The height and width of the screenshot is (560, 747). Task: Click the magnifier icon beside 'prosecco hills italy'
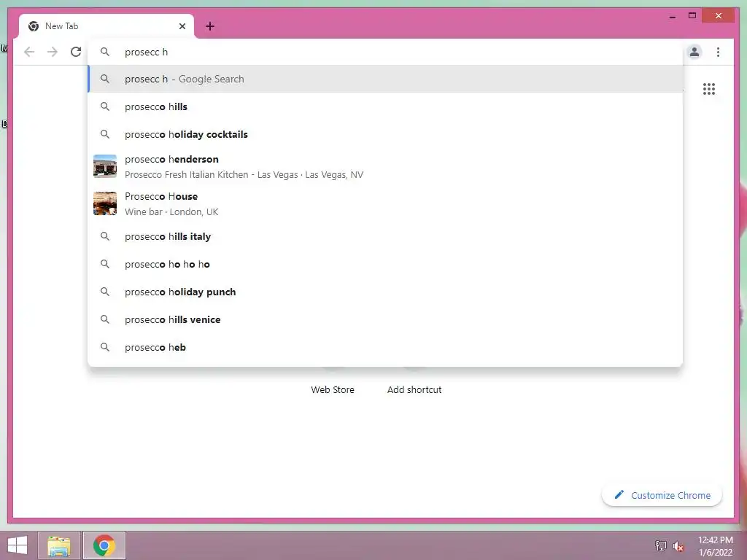105,236
